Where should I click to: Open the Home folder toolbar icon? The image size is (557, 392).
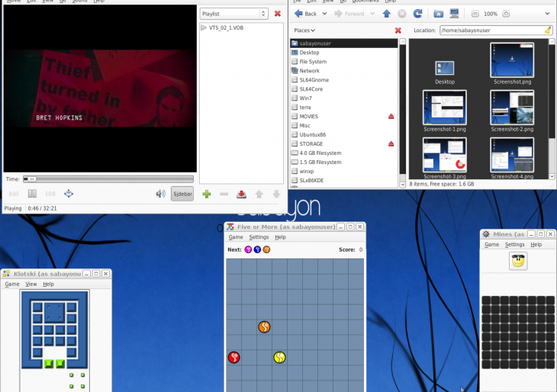439,14
